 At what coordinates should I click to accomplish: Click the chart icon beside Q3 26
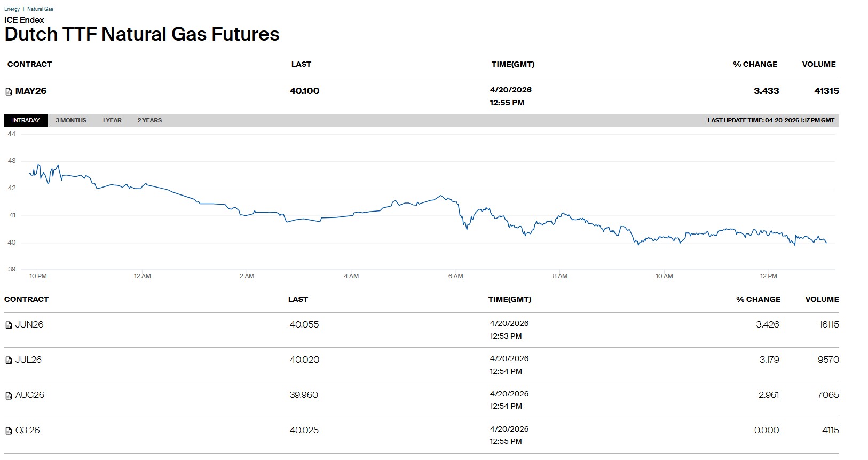[9, 431]
